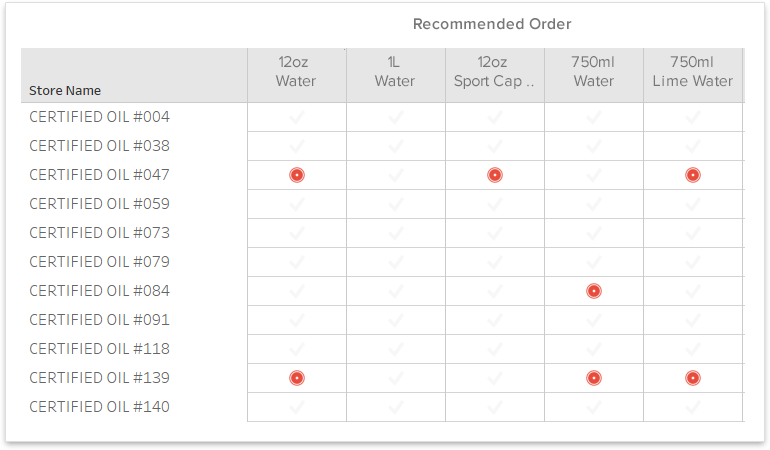Click red alert for #139 750ml Lime Water
This screenshot has height=450, width=770.
pos(692,378)
